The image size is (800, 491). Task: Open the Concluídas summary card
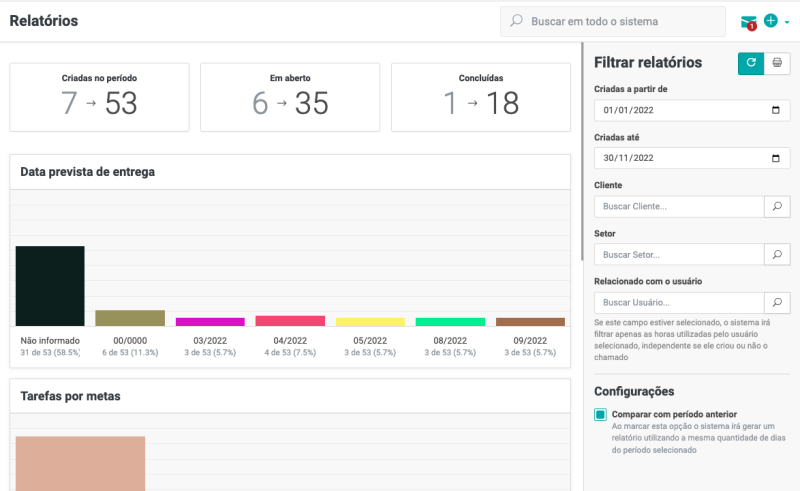pyautogui.click(x=481, y=97)
